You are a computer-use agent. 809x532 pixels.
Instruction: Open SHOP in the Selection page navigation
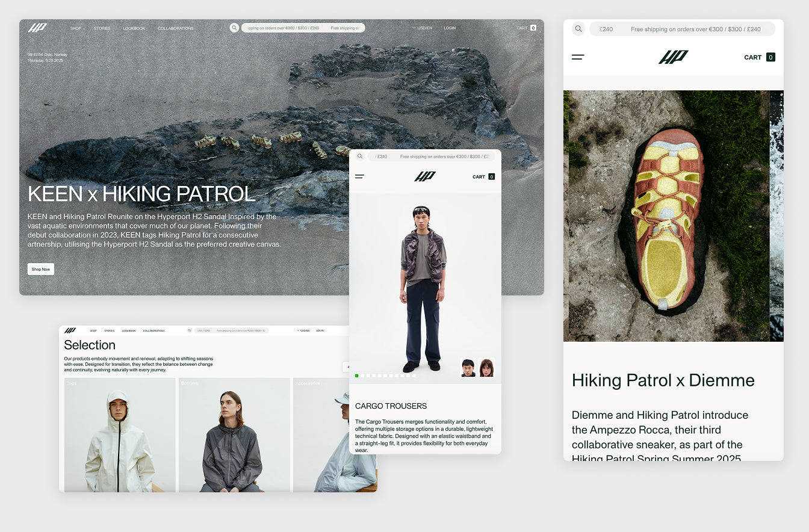[93, 330]
